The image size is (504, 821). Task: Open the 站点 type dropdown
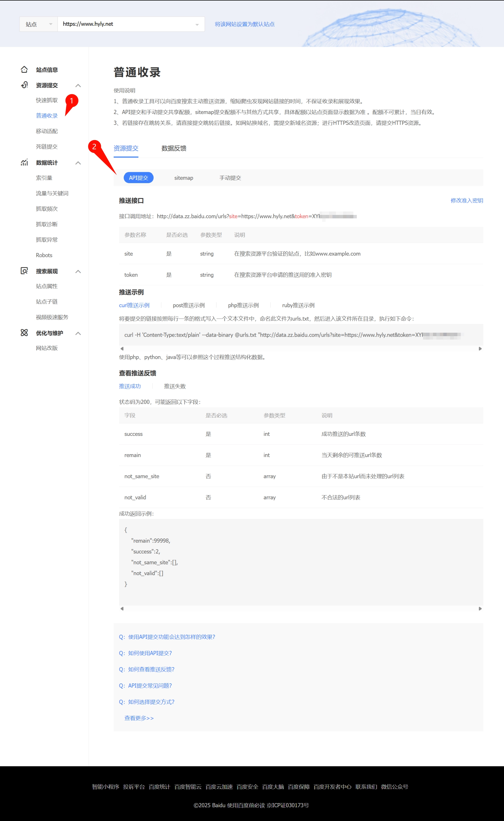tap(39, 24)
